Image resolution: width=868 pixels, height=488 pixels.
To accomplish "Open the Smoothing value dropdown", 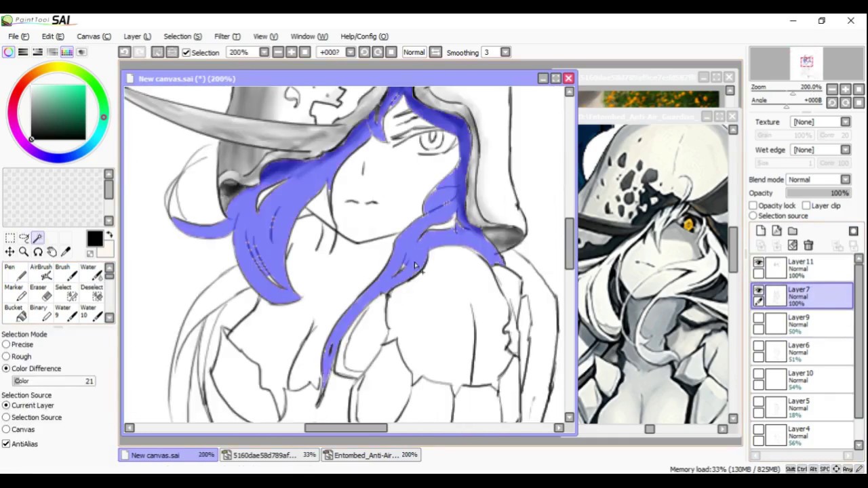I will [505, 52].
